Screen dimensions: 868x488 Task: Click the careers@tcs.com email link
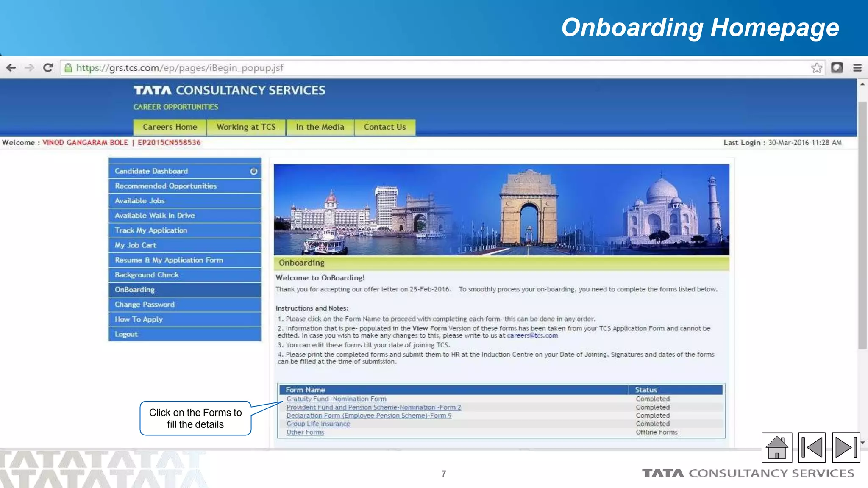[532, 335]
